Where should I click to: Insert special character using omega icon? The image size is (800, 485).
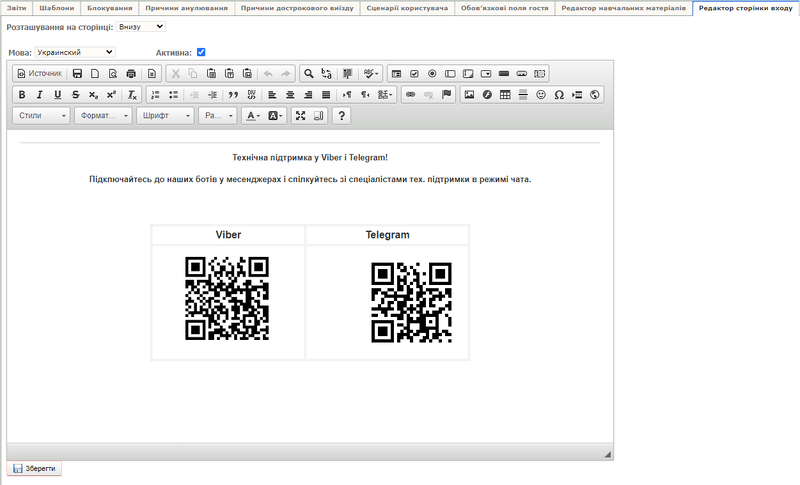click(x=559, y=95)
